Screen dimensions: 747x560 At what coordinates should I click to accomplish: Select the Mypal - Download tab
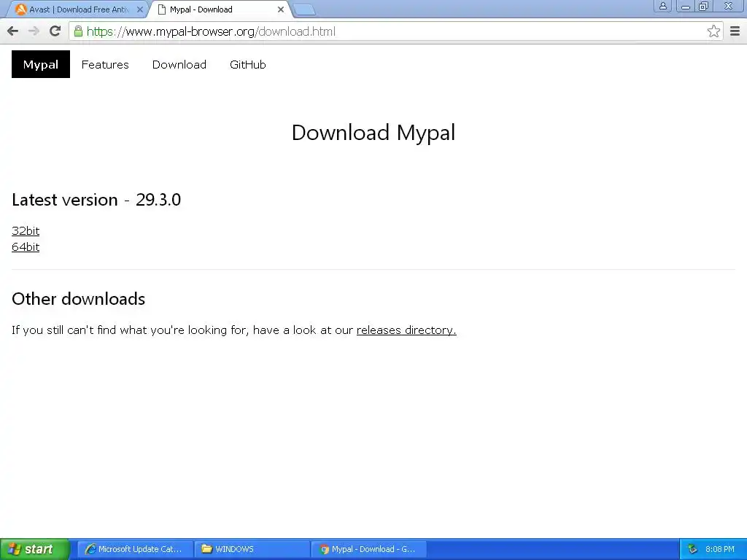pos(220,9)
